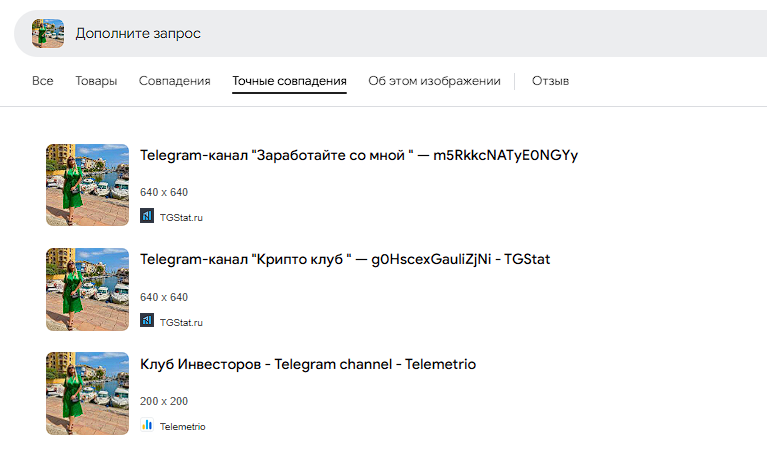Screen dimensions: 767x456
Task: Click "TGStat.ru" source under "Заработайте со мной"
Action: tap(181, 218)
